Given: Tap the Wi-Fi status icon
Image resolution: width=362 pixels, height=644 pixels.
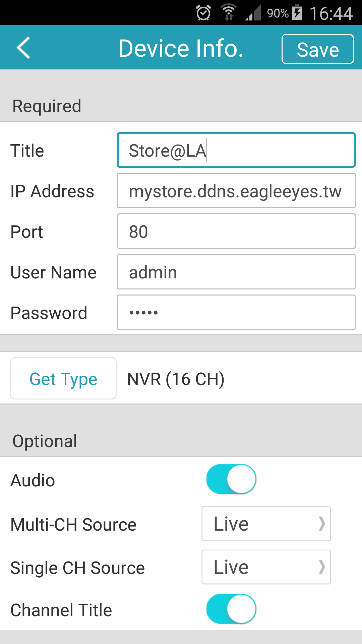Looking at the screenshot, I should click(x=229, y=13).
